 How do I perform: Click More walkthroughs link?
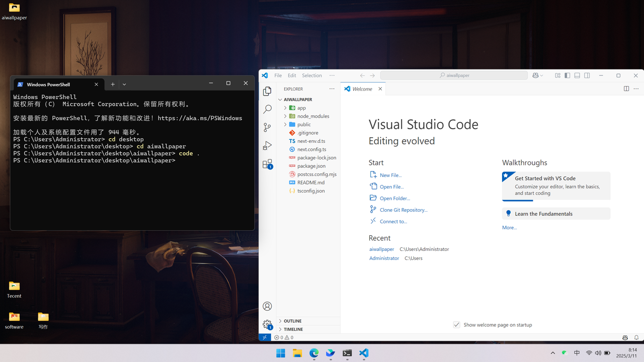pyautogui.click(x=509, y=227)
